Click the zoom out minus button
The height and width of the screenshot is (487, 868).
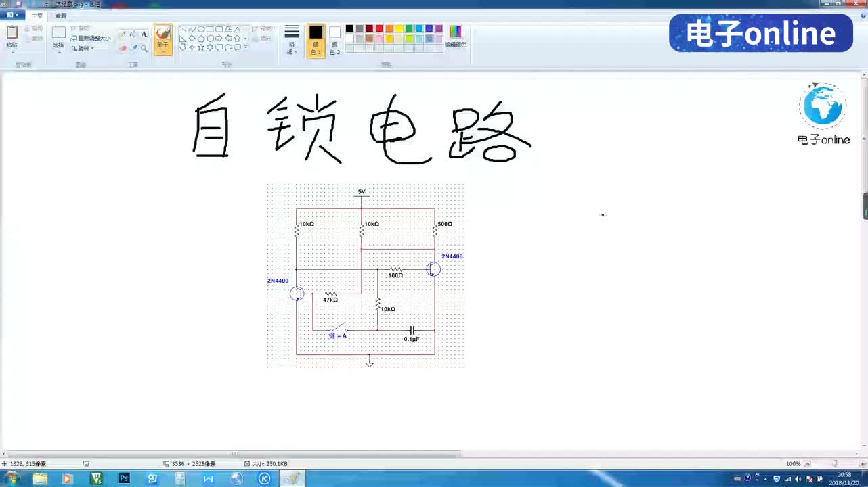(x=808, y=463)
